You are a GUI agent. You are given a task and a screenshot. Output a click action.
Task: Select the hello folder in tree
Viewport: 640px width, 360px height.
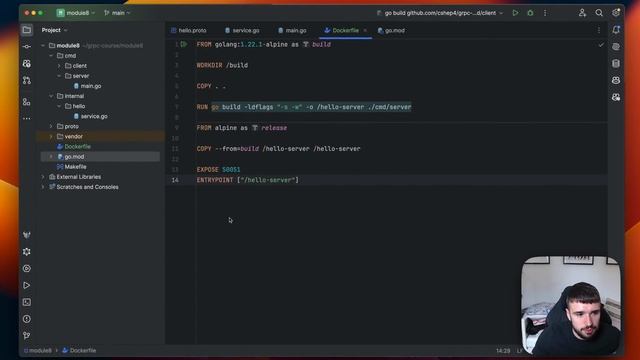79,106
